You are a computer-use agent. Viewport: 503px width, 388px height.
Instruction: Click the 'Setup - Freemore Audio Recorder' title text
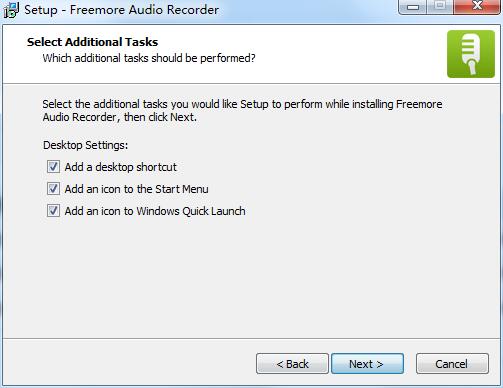click(122, 10)
